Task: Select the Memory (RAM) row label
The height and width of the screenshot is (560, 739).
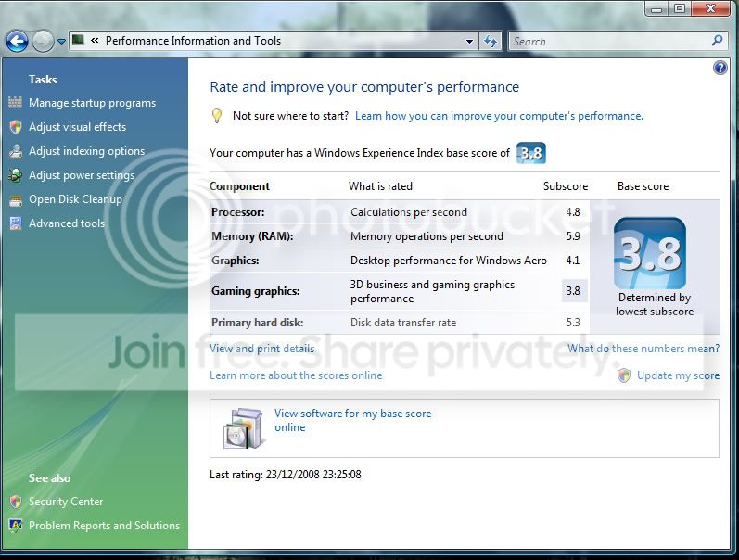Action: click(252, 236)
